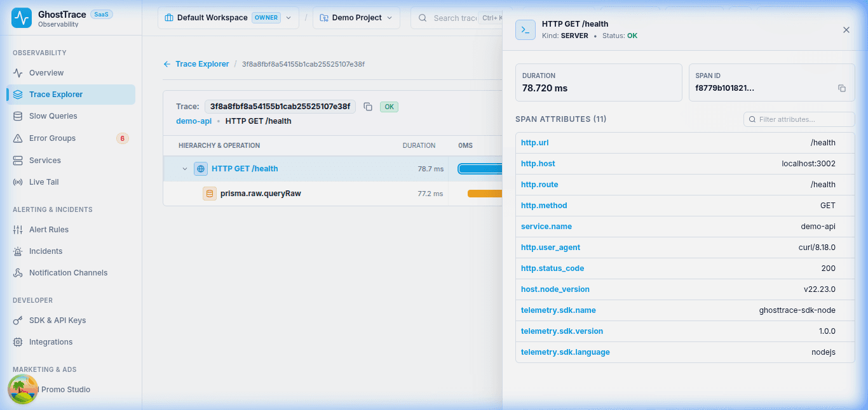Click the error count badge 6

tap(122, 138)
